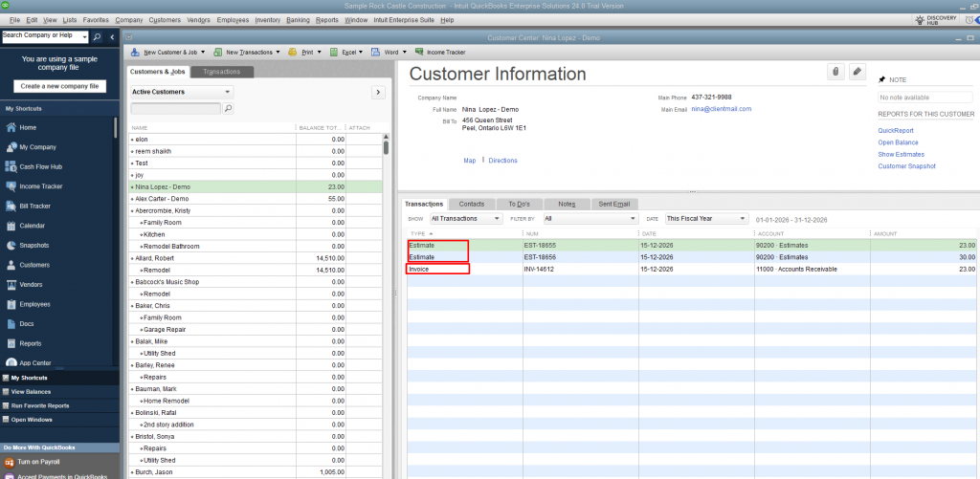The height and width of the screenshot is (479, 980).
Task: Click the Create a new company file button
Action: pyautogui.click(x=59, y=86)
